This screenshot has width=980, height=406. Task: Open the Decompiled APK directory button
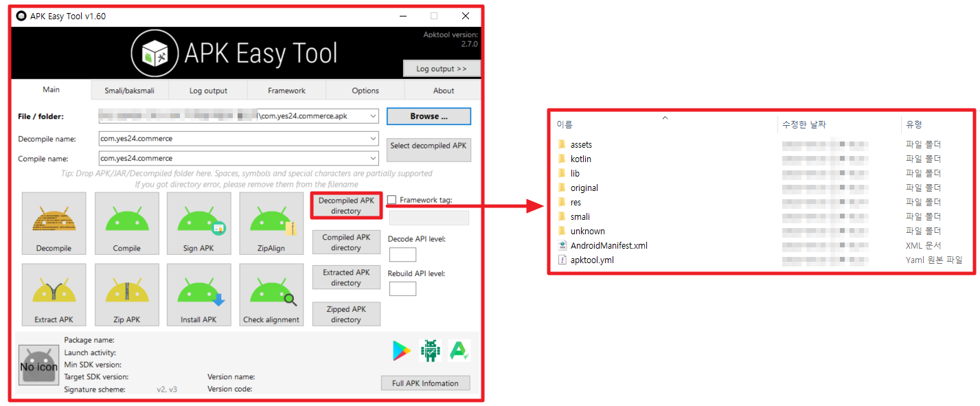tap(346, 205)
